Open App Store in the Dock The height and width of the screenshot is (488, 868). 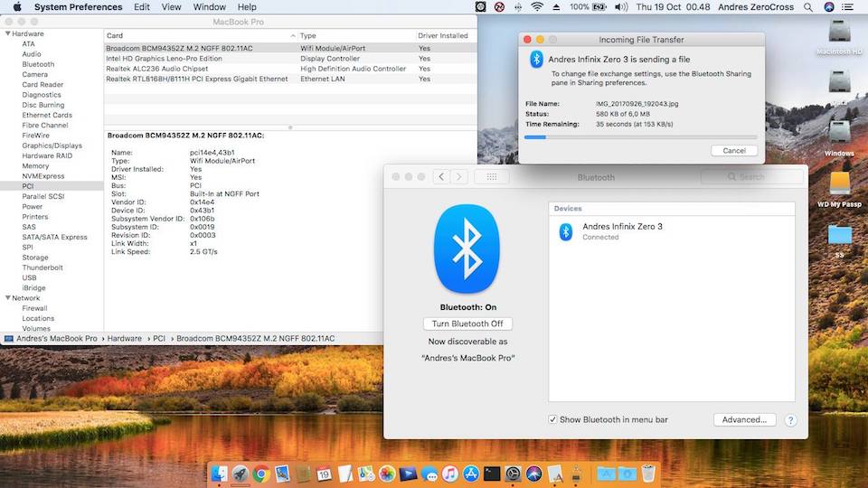tap(471, 474)
